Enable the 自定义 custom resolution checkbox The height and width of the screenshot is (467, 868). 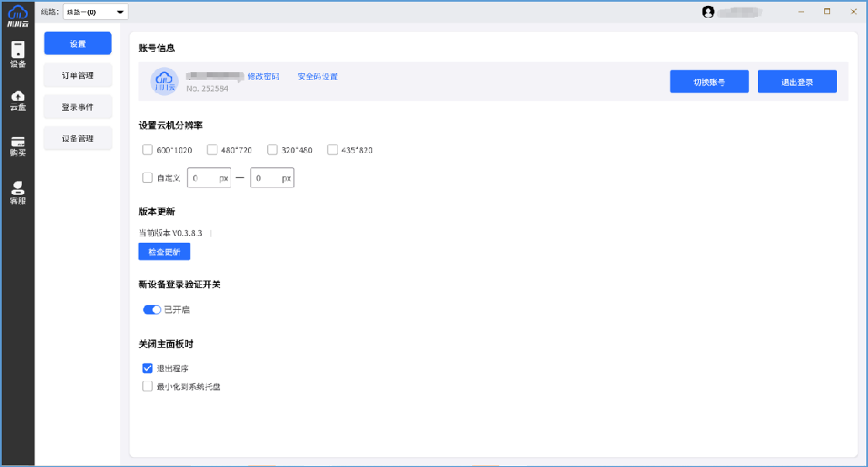pos(147,178)
